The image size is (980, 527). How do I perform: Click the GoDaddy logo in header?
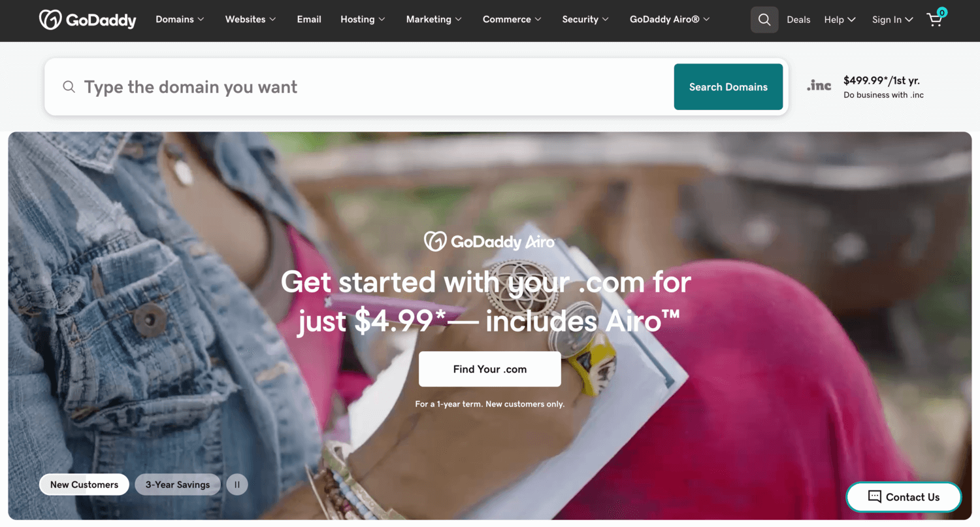(x=88, y=20)
